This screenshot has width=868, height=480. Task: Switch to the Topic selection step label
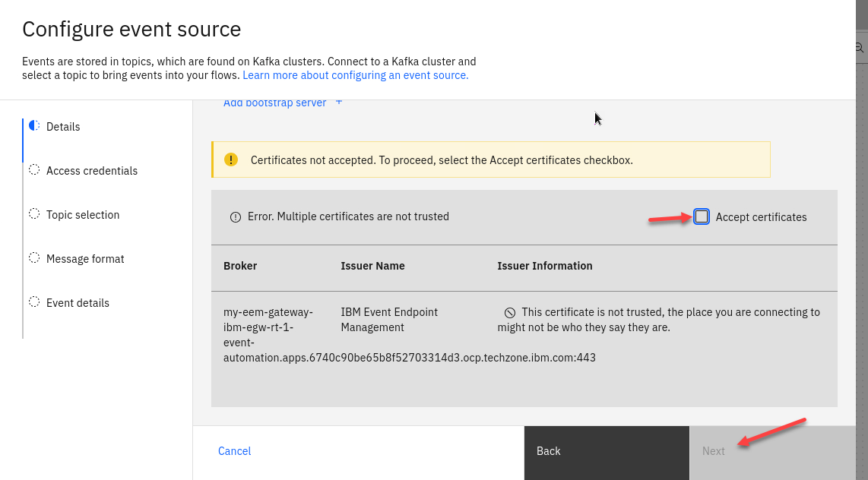[x=83, y=215]
